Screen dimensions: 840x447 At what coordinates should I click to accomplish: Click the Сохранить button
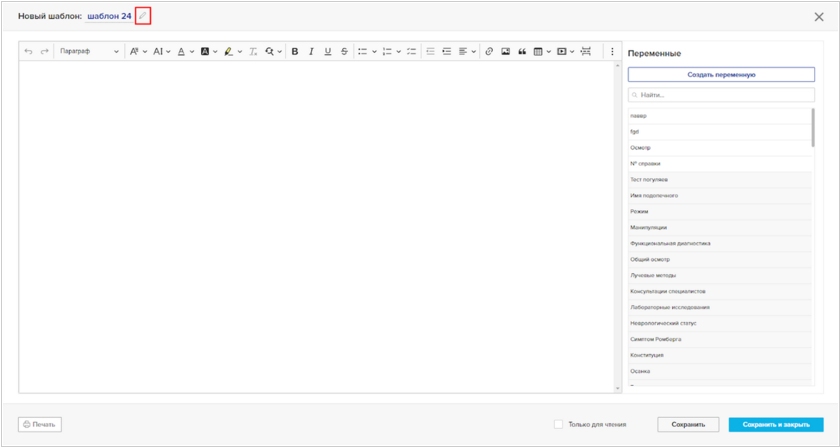688,424
